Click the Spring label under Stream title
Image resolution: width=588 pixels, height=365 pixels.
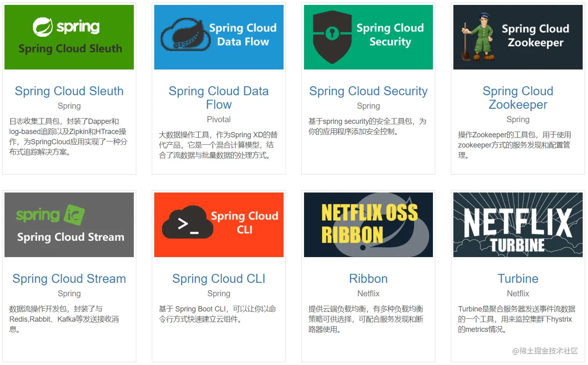coord(69,293)
